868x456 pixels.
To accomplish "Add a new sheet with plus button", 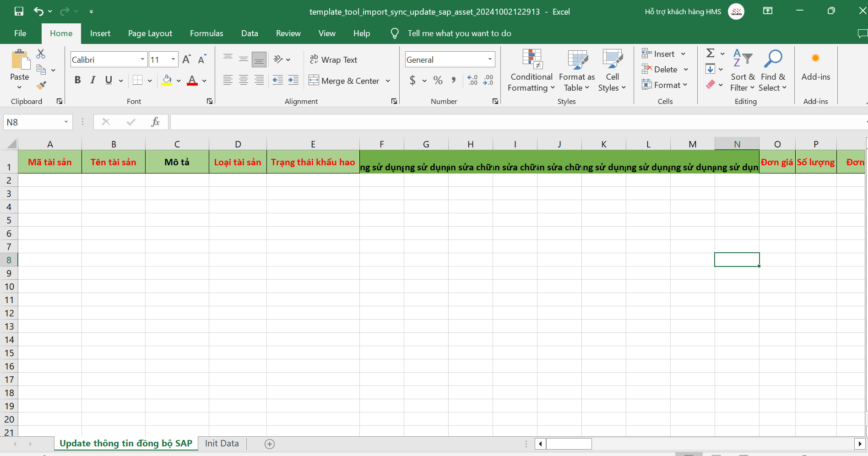I will click(270, 444).
